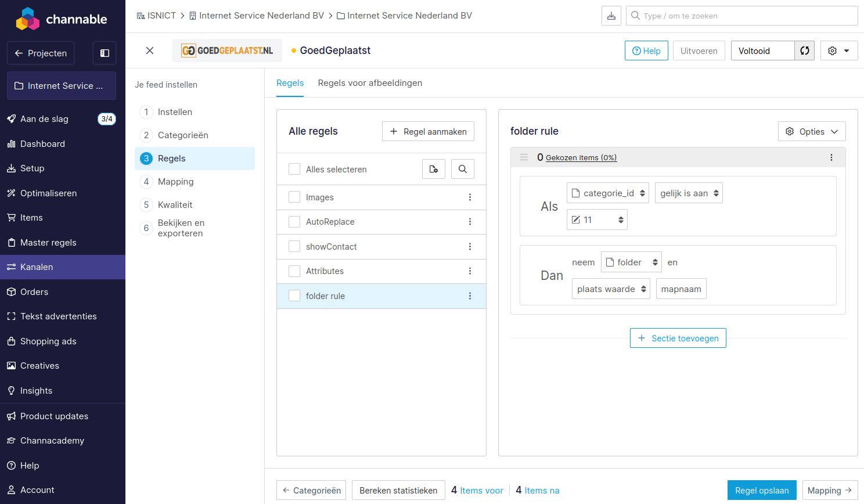The width and height of the screenshot is (864, 504).
Task: Open three-dot menu of Gekozen items section
Action: [x=831, y=157]
